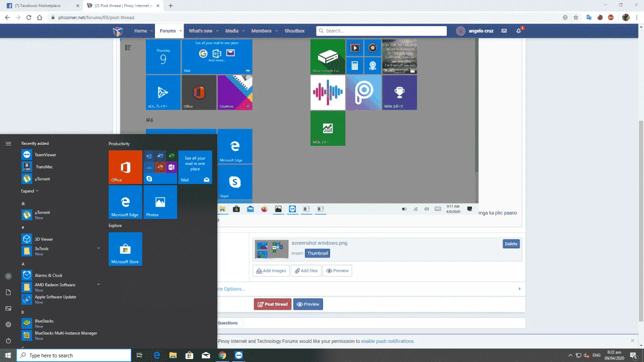Open the Photos tile
Image resolution: width=644 pixels, height=362 pixels.
[x=160, y=202]
